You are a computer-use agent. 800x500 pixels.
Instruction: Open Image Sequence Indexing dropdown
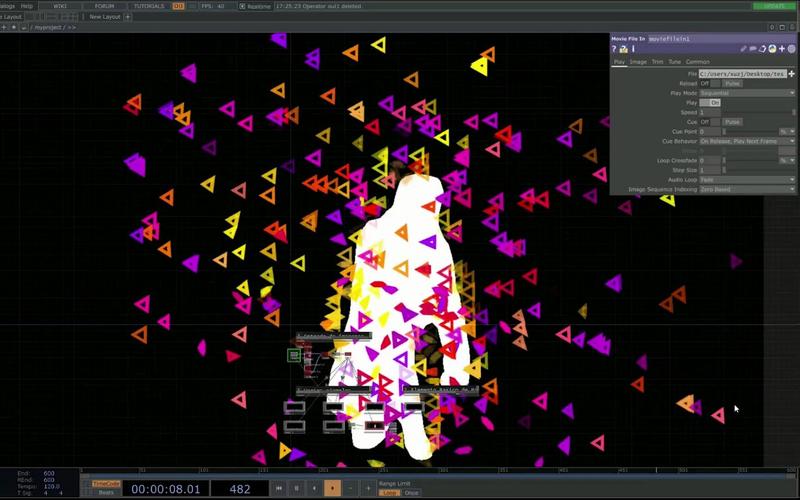[747, 189]
